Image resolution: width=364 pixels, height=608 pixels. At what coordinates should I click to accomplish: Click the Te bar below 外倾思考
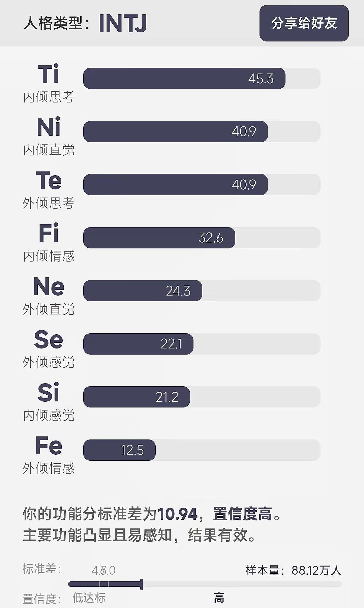coord(202,184)
